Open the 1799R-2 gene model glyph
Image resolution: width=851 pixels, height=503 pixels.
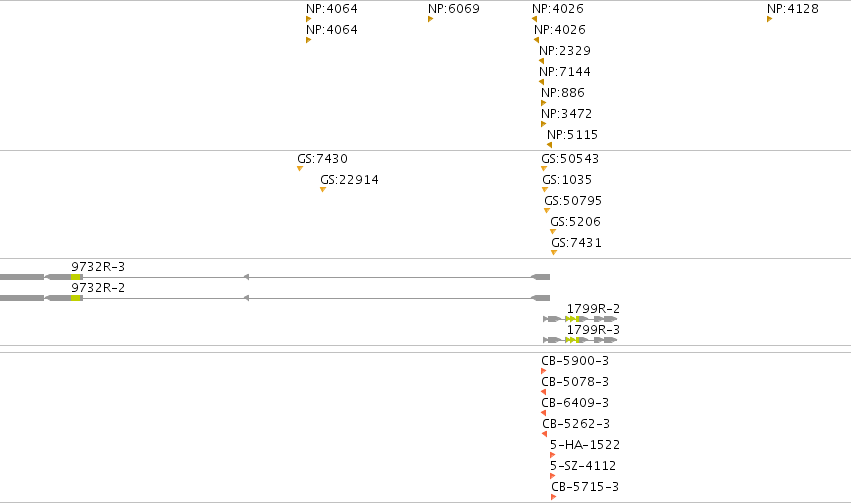click(x=580, y=319)
